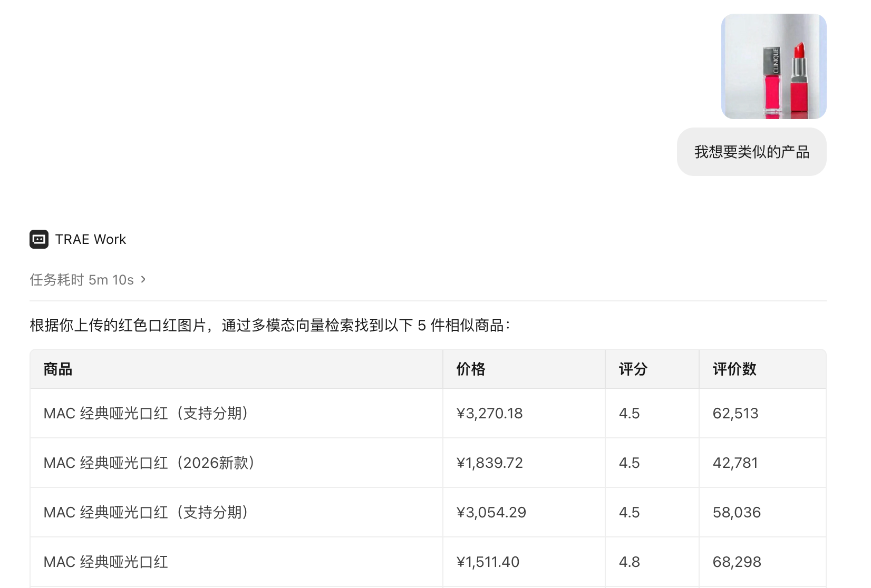Click the rating 4.5 in the ¥3,054.29 row
This screenshot has height=588, width=871.
coord(630,512)
